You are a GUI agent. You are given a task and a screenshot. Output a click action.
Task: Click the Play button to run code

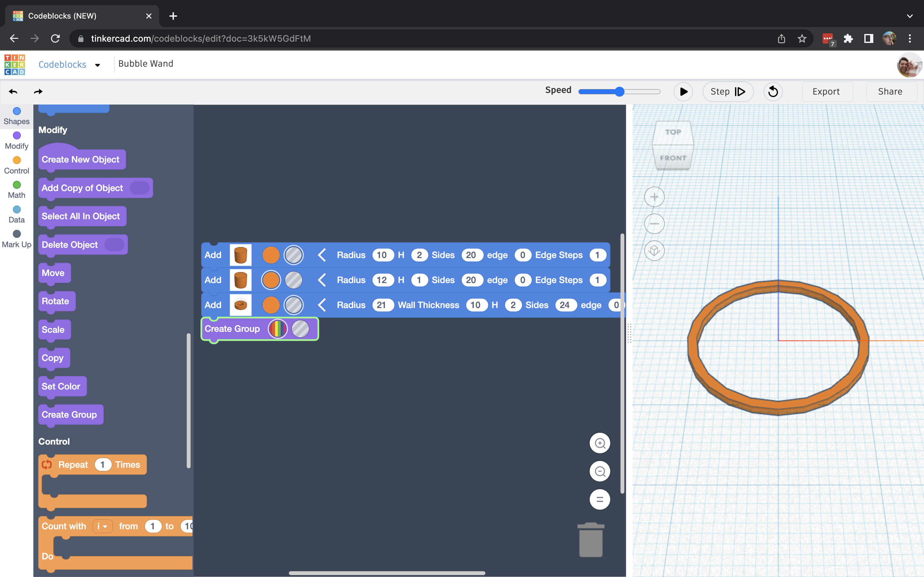click(x=683, y=92)
